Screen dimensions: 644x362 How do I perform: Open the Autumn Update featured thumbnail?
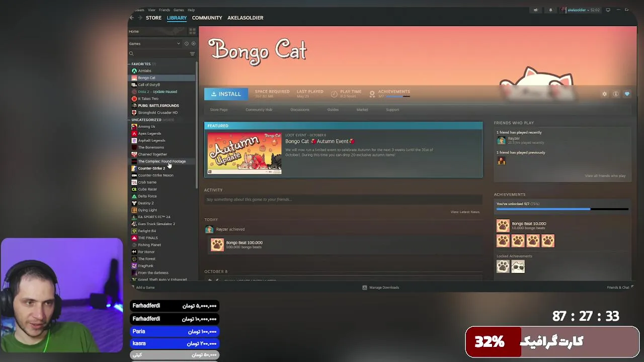[245, 153]
